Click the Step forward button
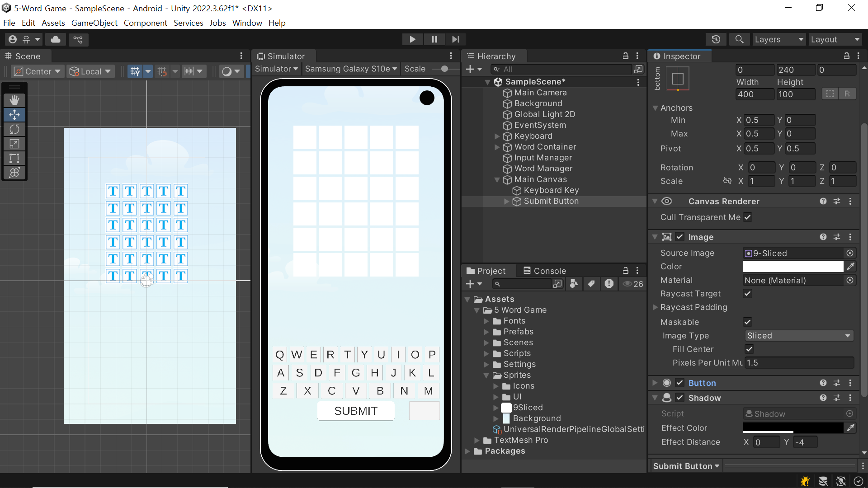Image resolution: width=868 pixels, height=488 pixels. tap(455, 39)
